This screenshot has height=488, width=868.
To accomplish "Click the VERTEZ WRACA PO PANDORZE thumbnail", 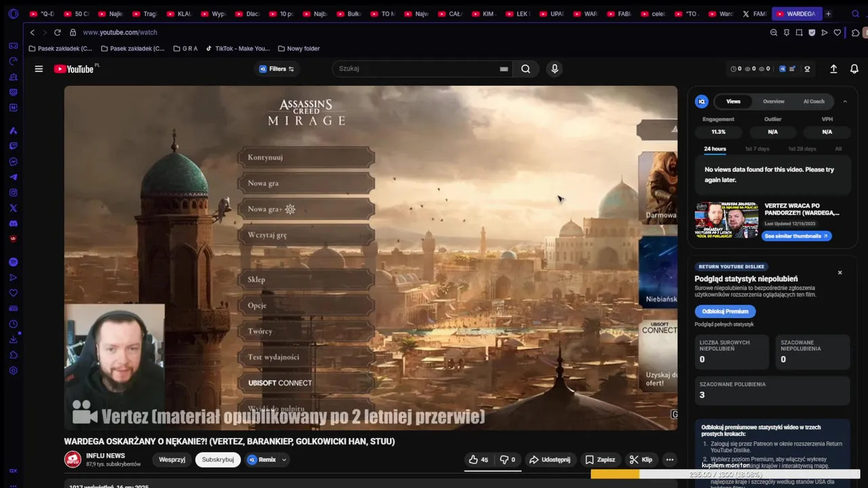I will pyautogui.click(x=726, y=220).
